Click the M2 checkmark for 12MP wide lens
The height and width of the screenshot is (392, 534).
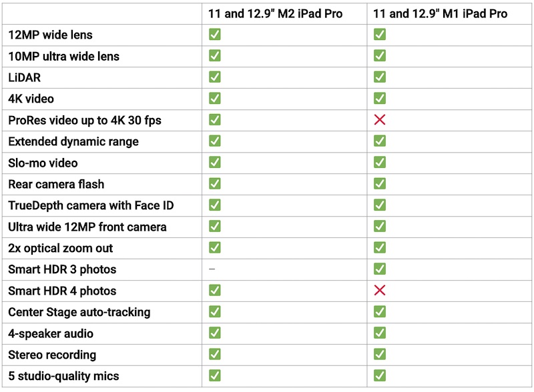215,35
